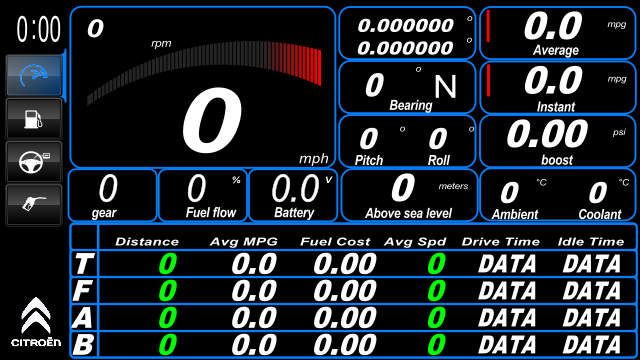Click the Fuel Cost value in row T
Image resolution: width=640 pixels, height=360 pixels.
pyautogui.click(x=345, y=264)
